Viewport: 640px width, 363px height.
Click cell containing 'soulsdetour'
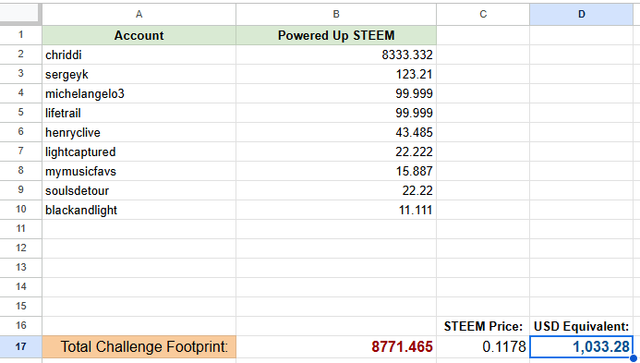pos(139,191)
